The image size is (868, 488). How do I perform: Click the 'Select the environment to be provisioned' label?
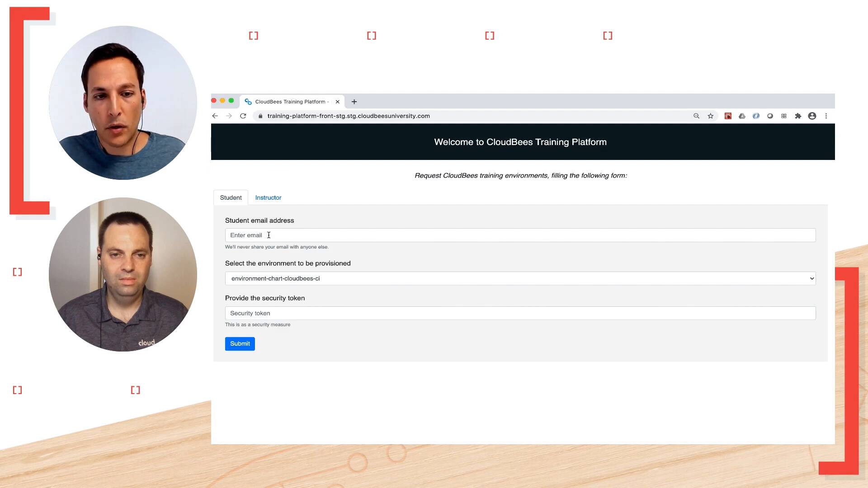[288, 263]
